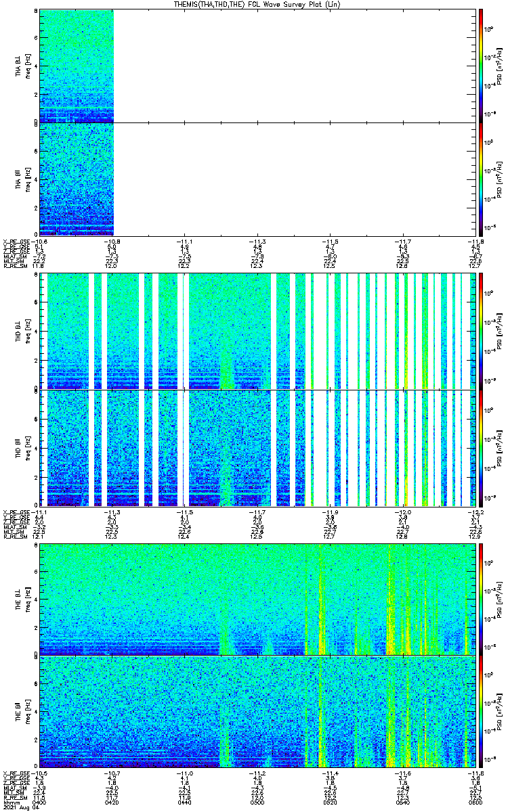Click the THE B-parallel freq [Hz] axis label
The width and height of the screenshot is (508, 812).
click(x=28, y=712)
